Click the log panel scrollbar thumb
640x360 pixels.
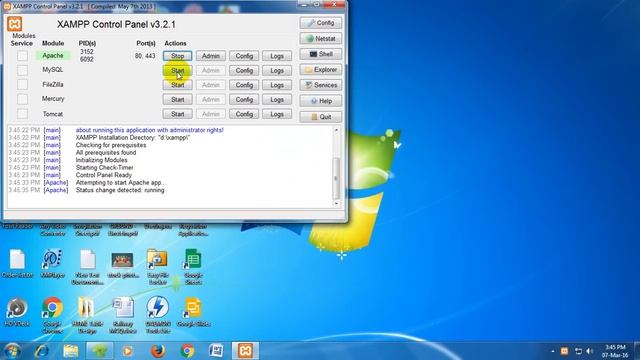(x=336, y=178)
